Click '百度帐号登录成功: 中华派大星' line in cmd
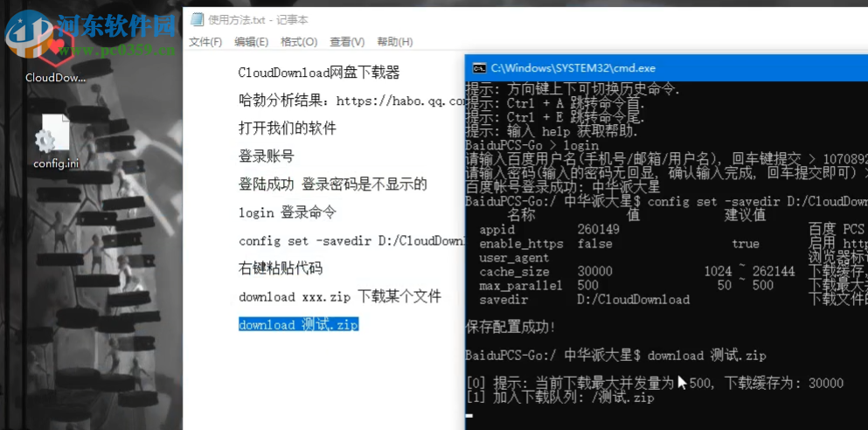Screen dimensions: 868x430 tap(563, 187)
